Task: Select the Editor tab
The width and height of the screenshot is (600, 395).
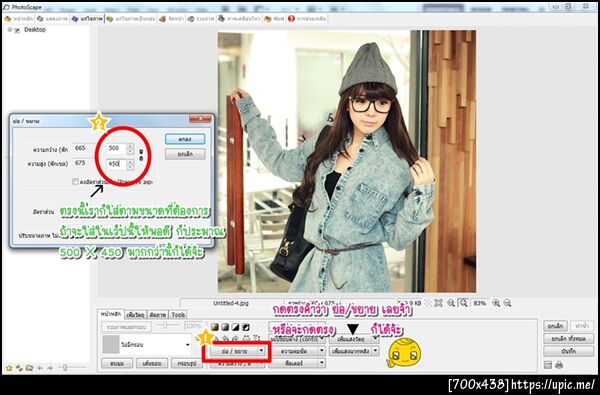Action: pos(87,19)
